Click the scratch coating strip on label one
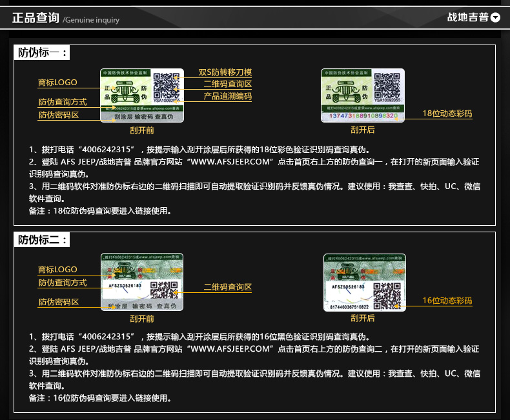 (142, 117)
